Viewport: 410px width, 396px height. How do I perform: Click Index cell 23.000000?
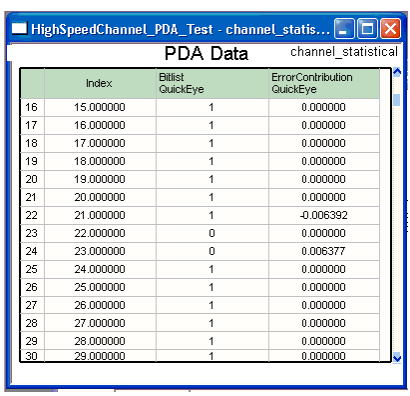point(100,251)
